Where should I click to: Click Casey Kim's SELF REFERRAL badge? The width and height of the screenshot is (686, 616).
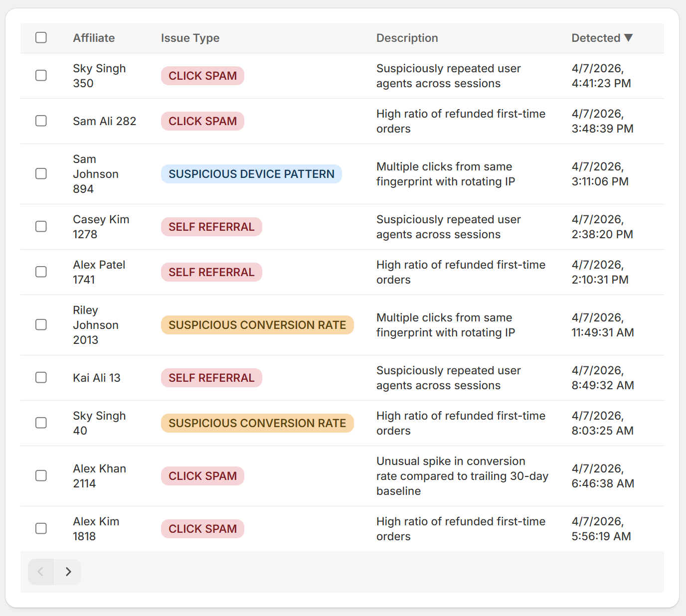(211, 226)
